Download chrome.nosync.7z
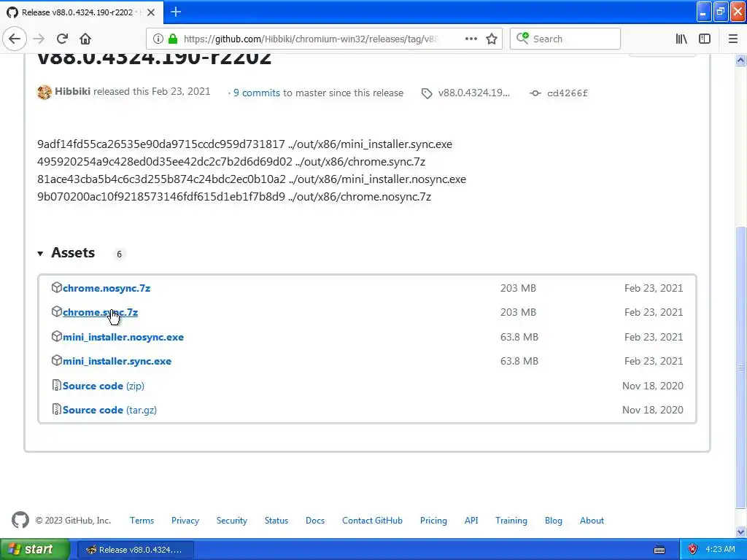747x560 pixels. (x=107, y=288)
